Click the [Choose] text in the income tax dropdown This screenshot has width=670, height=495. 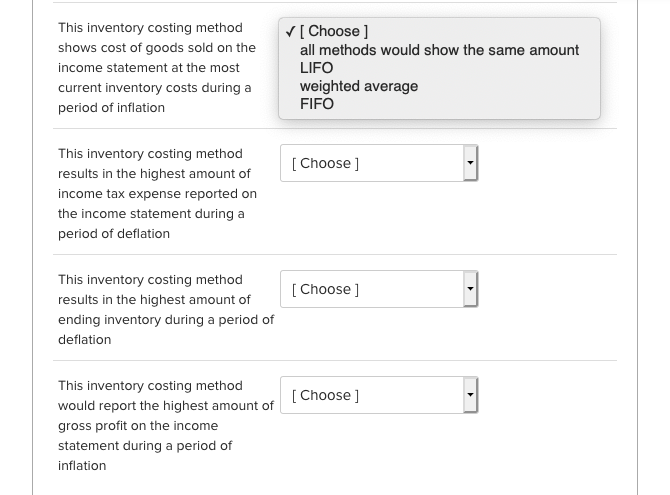[325, 163]
